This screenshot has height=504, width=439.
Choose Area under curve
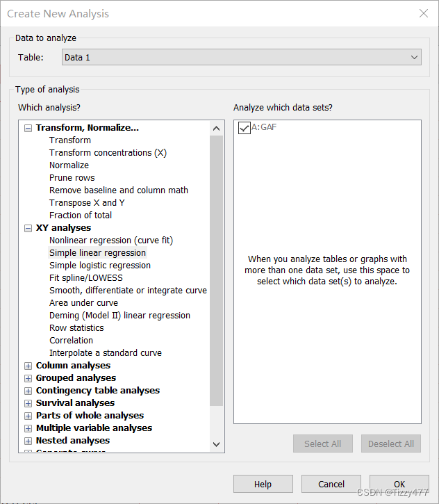click(x=83, y=303)
